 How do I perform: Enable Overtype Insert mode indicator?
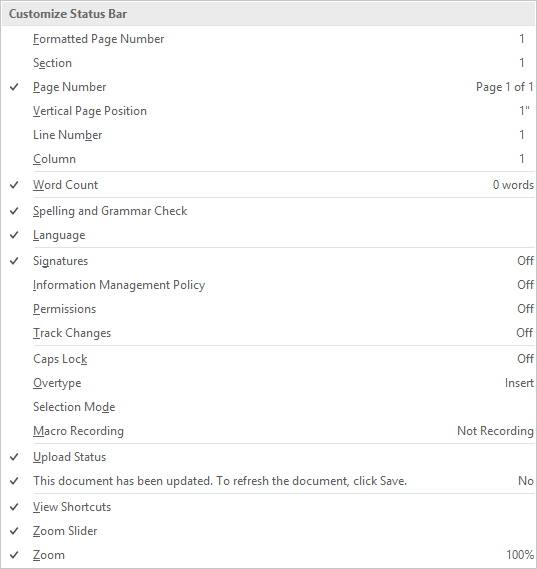point(268,383)
